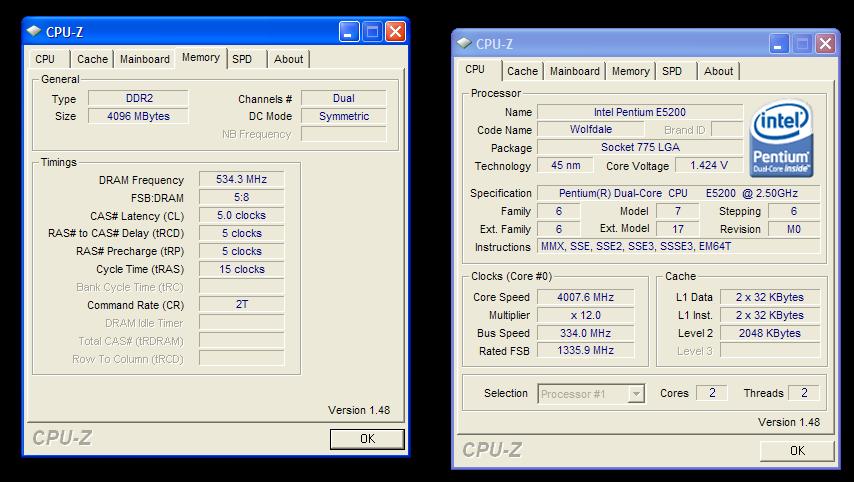
Task: Switch to CPU tab in Memory window
Action: (x=49, y=59)
